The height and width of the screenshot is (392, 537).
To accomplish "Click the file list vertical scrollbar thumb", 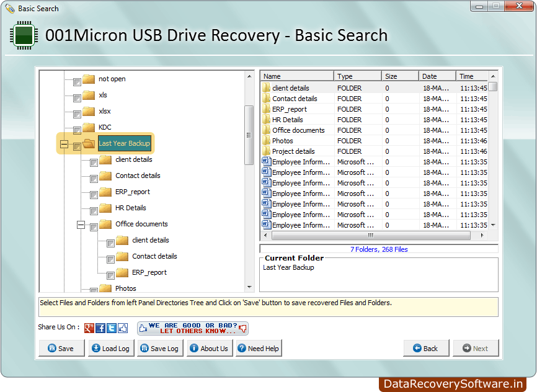I will coord(493,86).
